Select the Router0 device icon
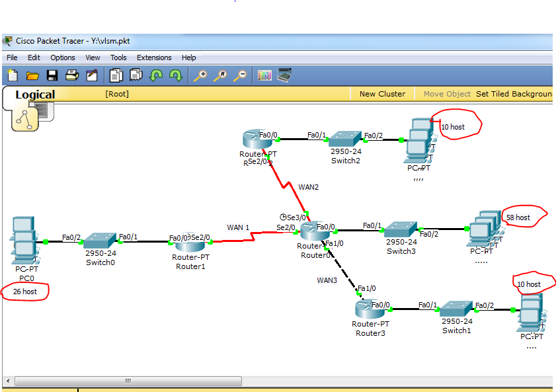The width and height of the screenshot is (556, 392). 315,231
